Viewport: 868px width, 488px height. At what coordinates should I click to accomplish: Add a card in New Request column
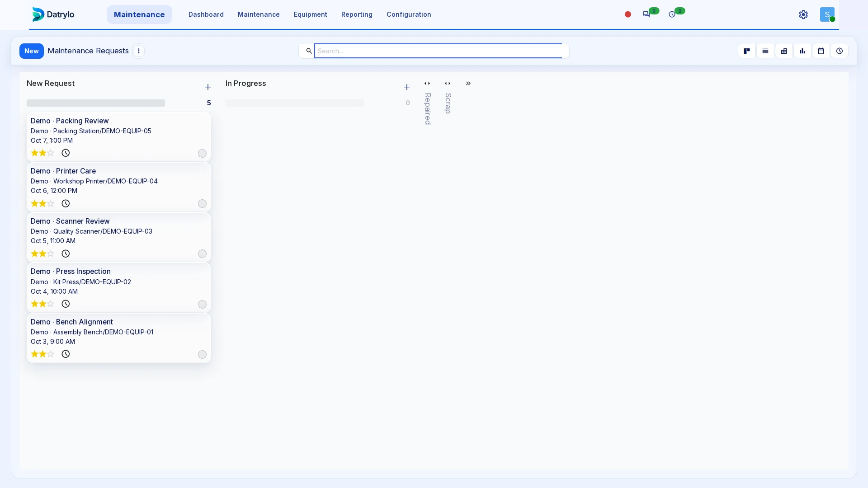[x=208, y=87]
